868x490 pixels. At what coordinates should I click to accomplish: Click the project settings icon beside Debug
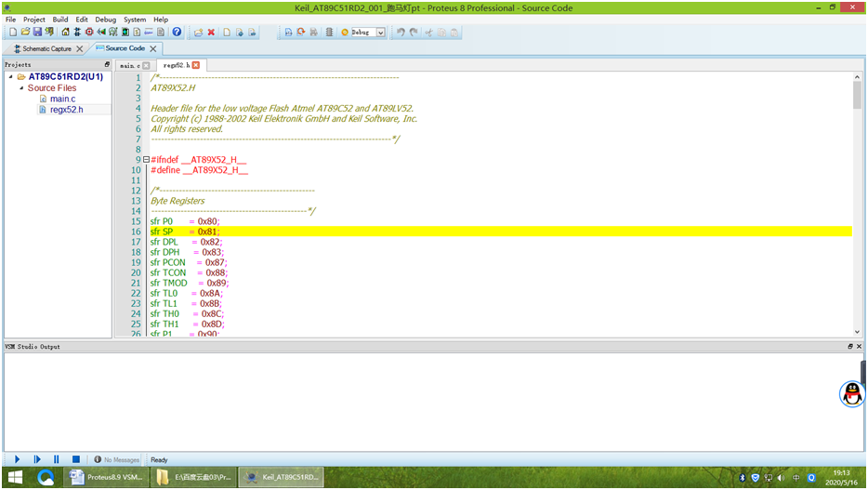[x=345, y=33]
